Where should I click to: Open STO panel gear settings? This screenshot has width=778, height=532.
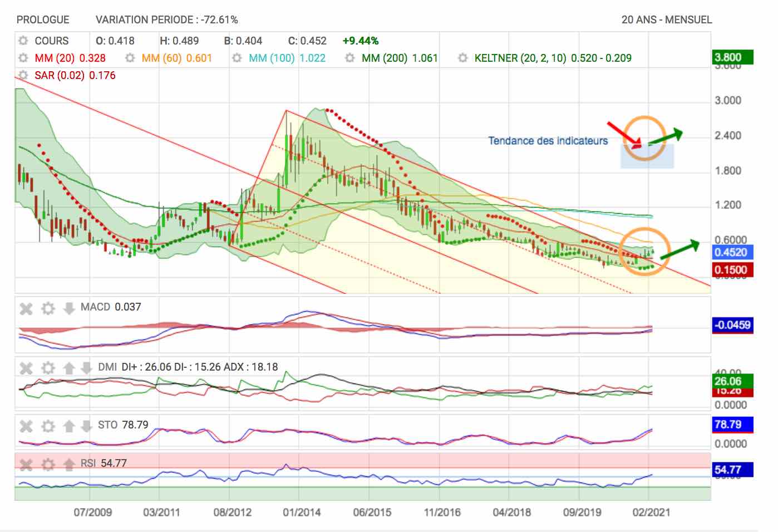48,426
